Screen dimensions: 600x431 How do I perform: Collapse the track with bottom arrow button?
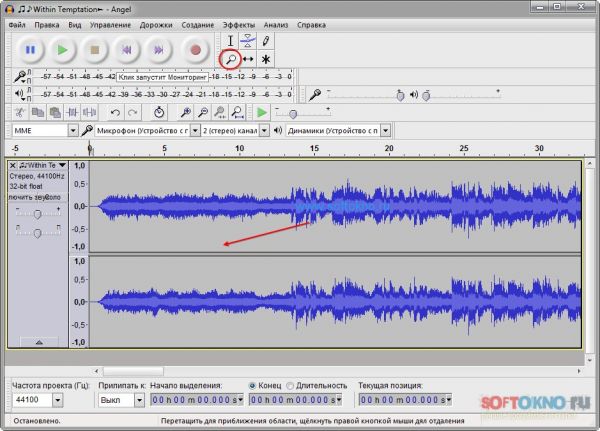click(38, 342)
